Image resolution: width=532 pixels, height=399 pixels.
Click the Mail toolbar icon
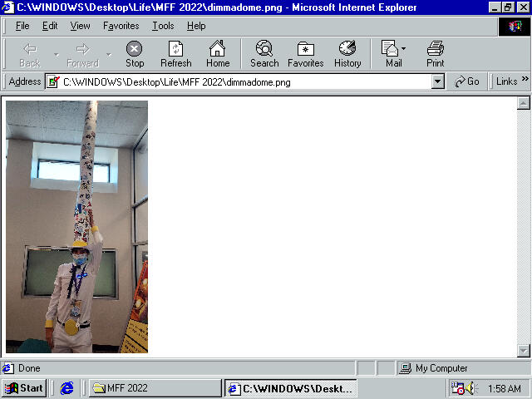[391, 54]
